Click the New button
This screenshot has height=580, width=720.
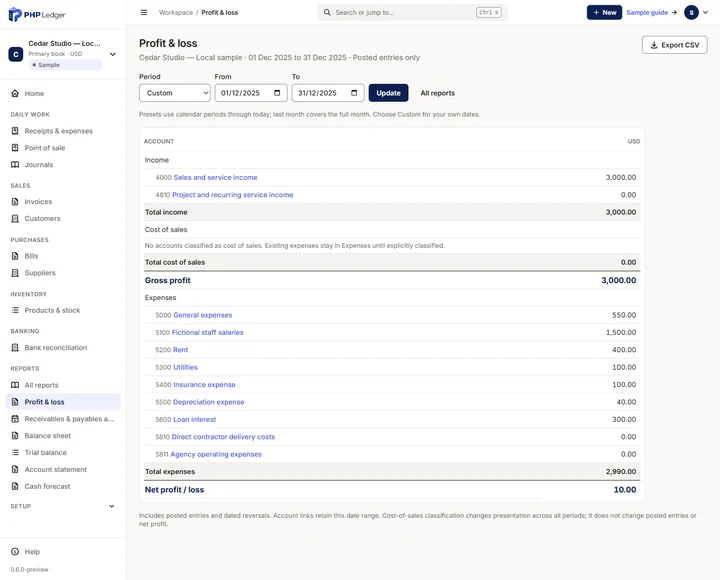tap(604, 12)
